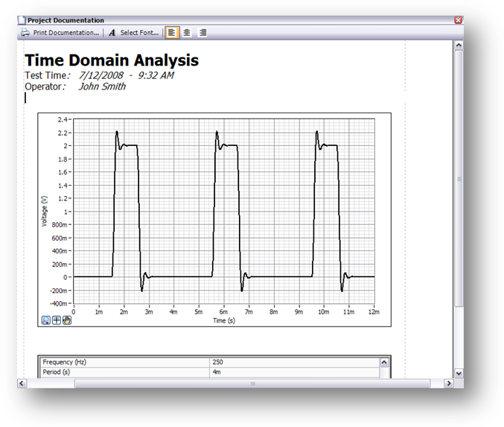Toggle left text alignment
Viewport: 504px width, 427px height.
tap(172, 33)
